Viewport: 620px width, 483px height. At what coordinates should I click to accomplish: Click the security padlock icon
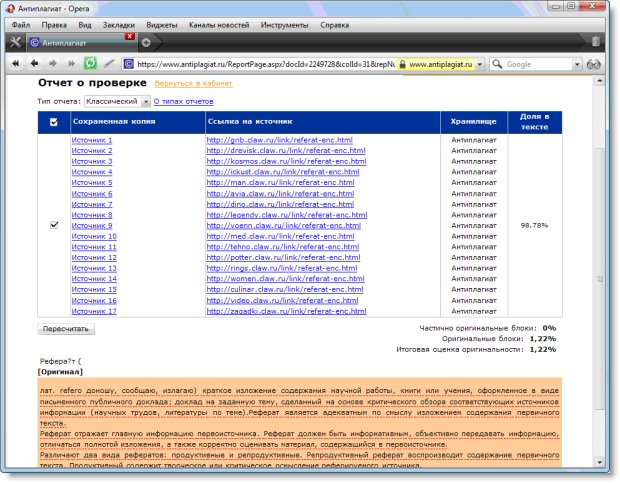coord(402,64)
